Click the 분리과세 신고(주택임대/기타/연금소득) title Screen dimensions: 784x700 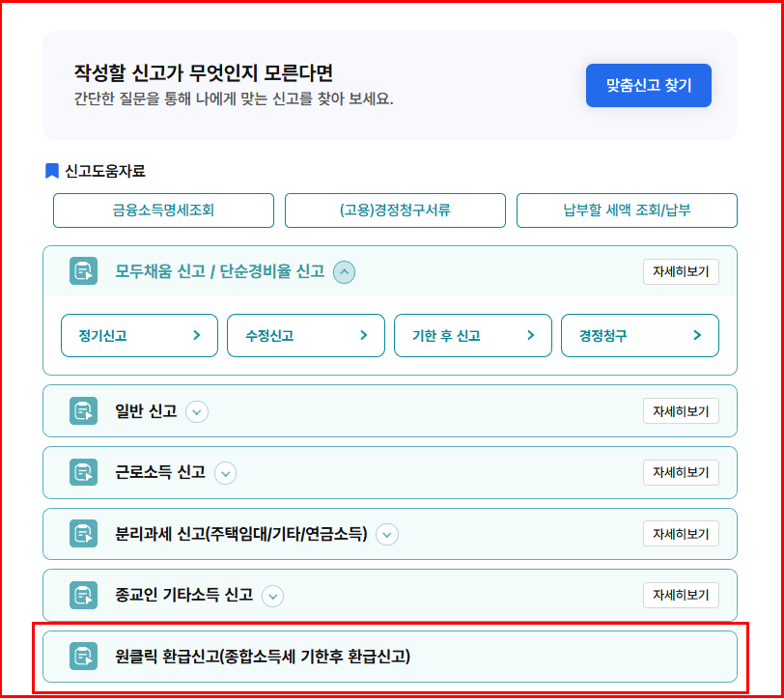[241, 534]
